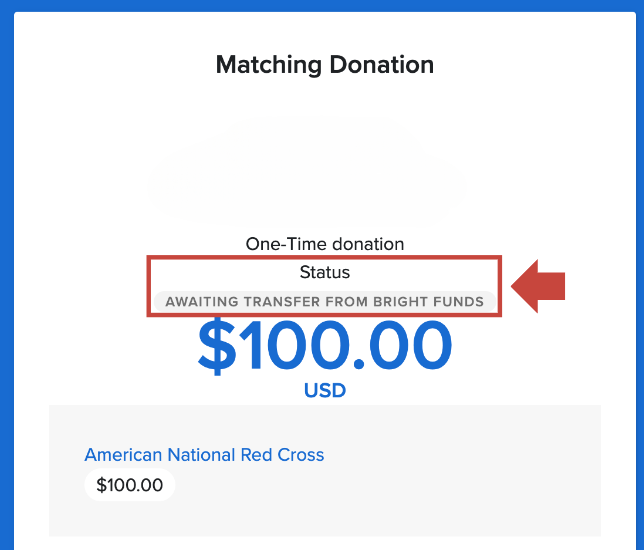Click the dollar sign of large amount
The width and height of the screenshot is (644, 550).
click(x=218, y=346)
